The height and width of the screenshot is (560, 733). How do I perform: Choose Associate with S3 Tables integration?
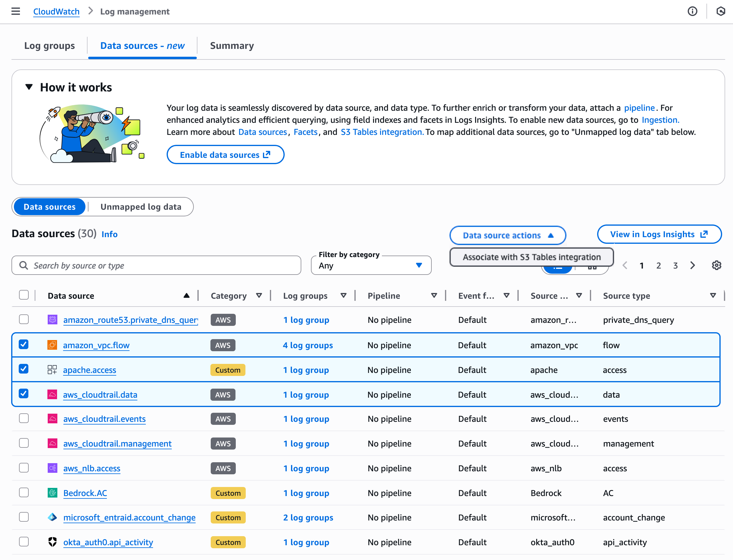click(x=532, y=257)
